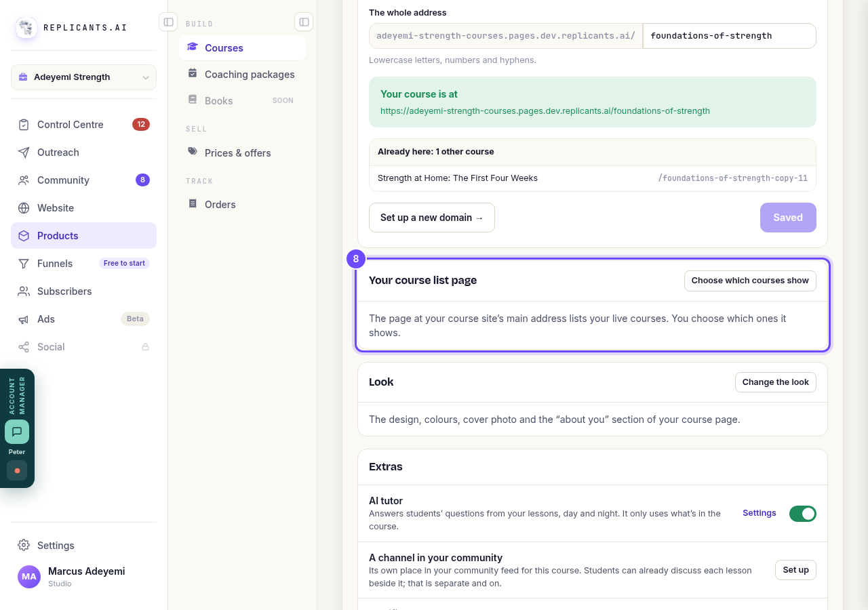Click the Ads megaphone icon
The image size is (868, 610).
pos(24,319)
